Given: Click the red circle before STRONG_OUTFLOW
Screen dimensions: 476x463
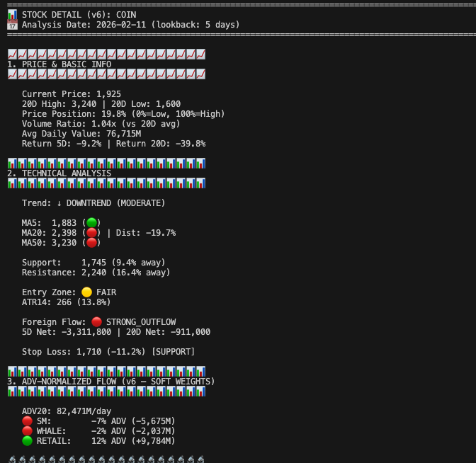Looking at the screenshot, I should pos(96,321).
